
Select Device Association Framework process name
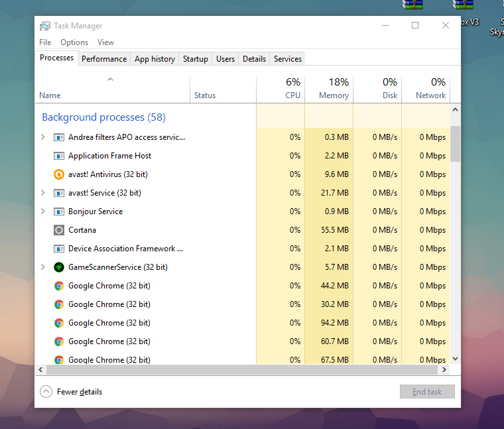pos(126,249)
